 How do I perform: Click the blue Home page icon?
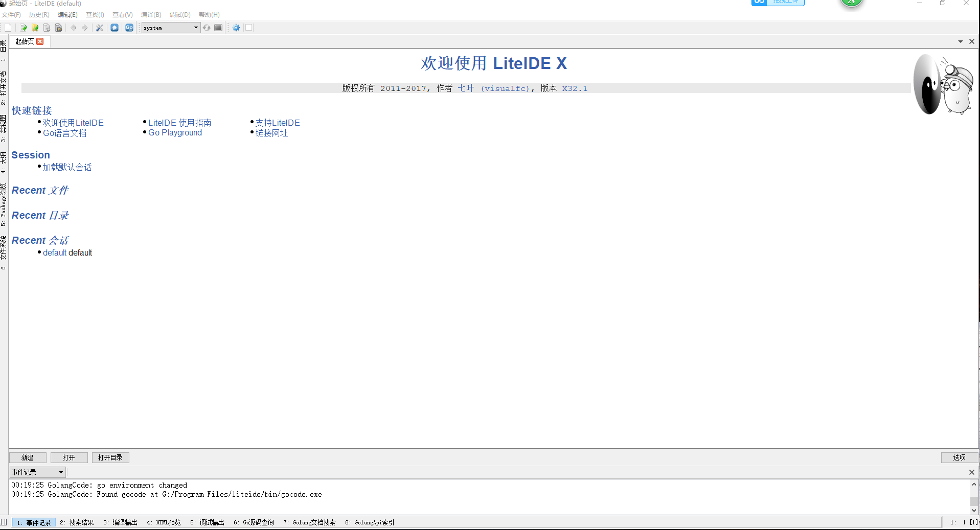coord(115,28)
